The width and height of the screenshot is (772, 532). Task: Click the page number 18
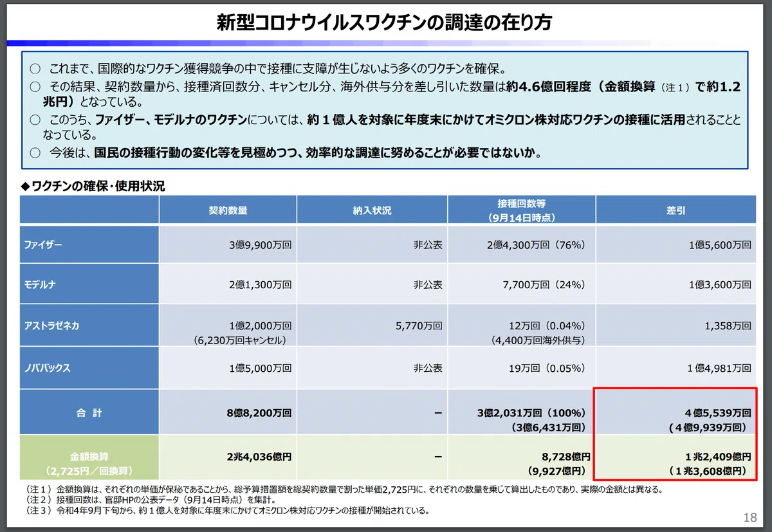[x=749, y=517]
